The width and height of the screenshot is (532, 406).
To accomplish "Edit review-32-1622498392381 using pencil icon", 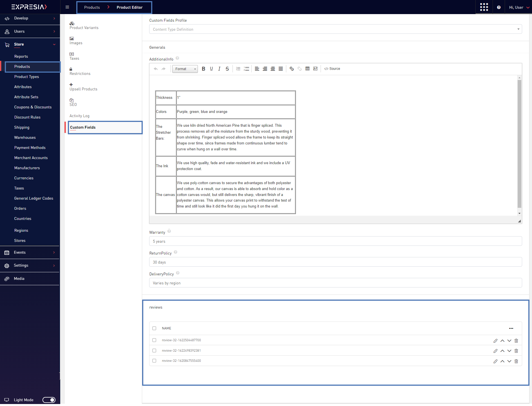I will pyautogui.click(x=495, y=351).
